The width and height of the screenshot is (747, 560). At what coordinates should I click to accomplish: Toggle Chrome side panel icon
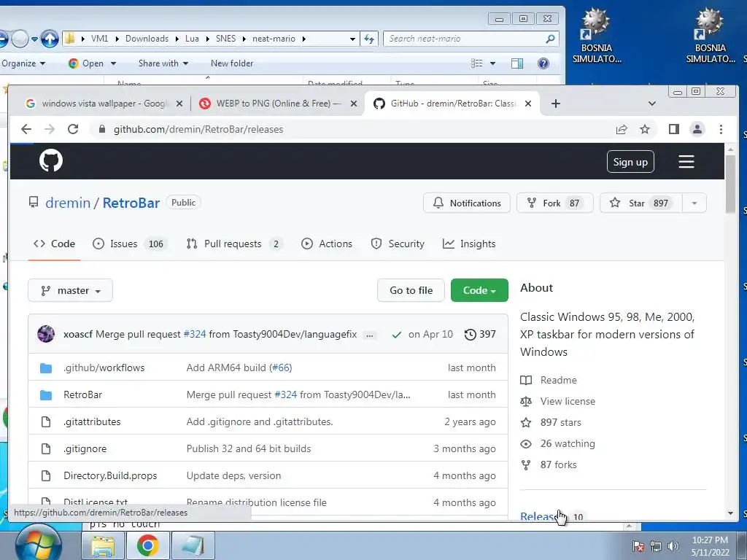coord(673,129)
